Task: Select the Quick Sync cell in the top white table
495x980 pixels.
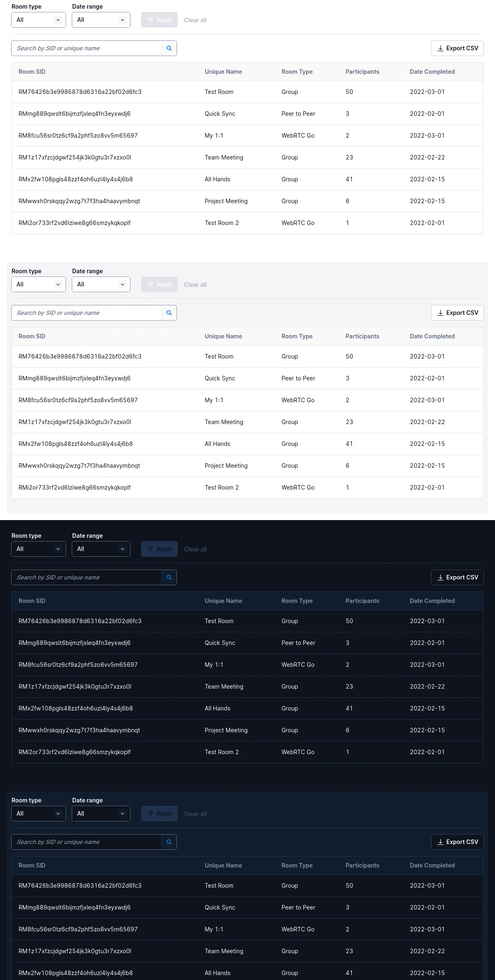Action: point(220,114)
